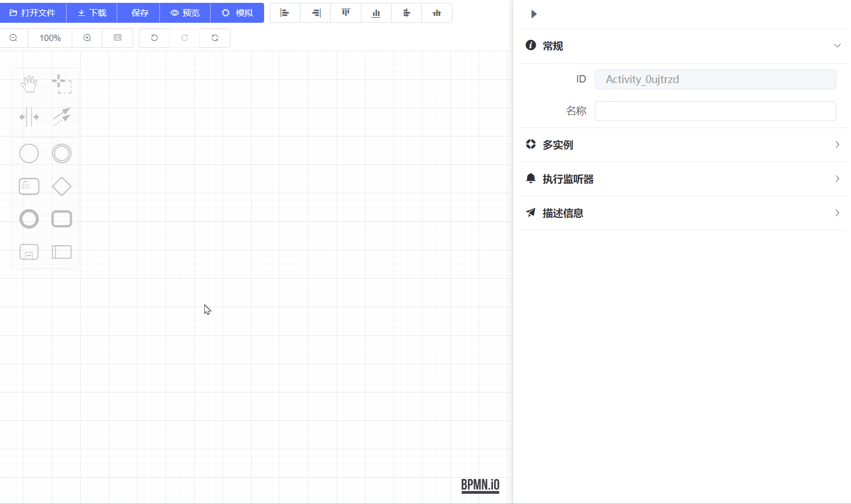Activate the hand tool in palette
Screen dimensions: 851x504
[29, 84]
